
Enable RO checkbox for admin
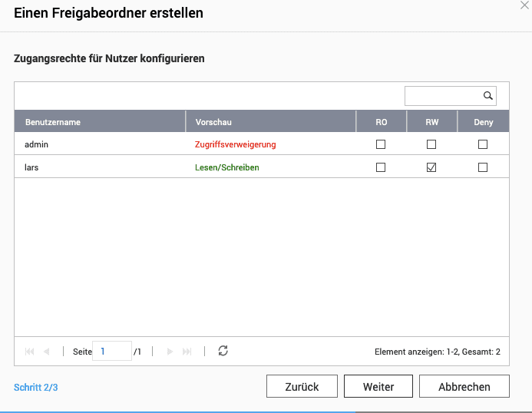381,144
